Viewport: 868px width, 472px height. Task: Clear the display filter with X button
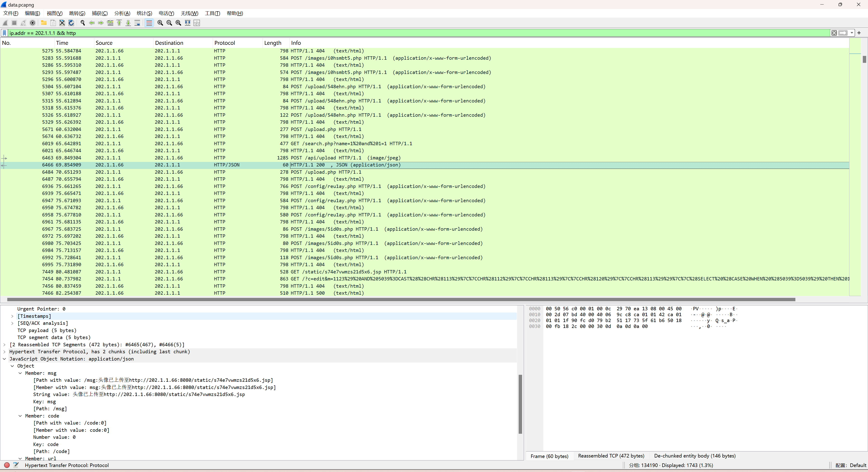pos(834,33)
